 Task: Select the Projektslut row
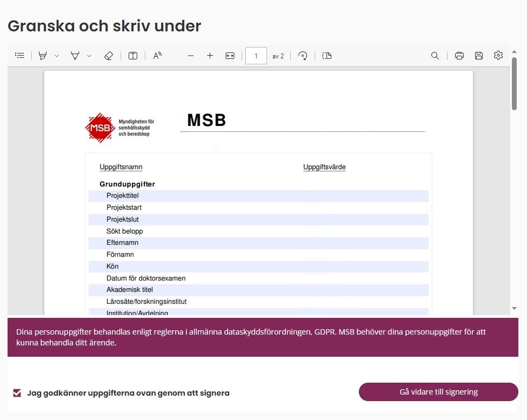pos(258,219)
